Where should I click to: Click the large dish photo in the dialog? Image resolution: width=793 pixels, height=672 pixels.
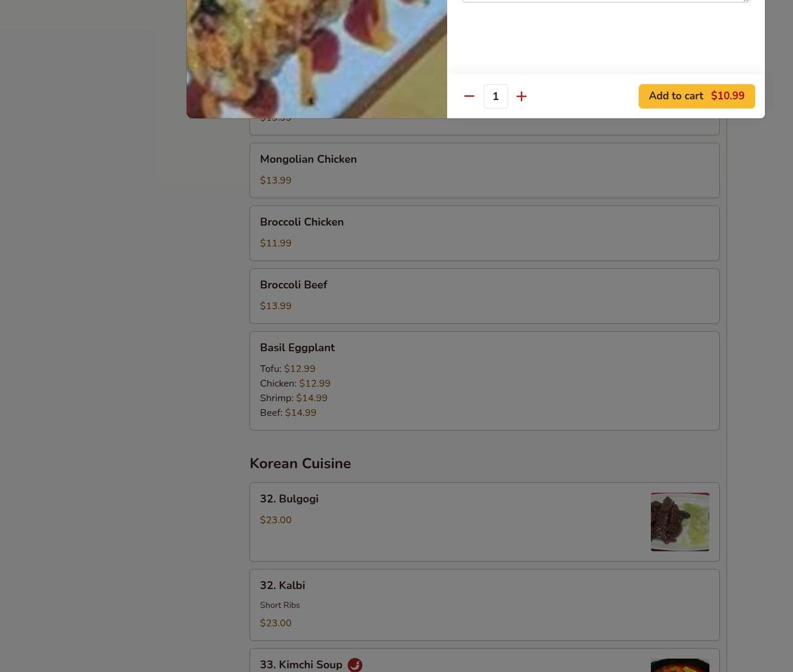tap(317, 59)
